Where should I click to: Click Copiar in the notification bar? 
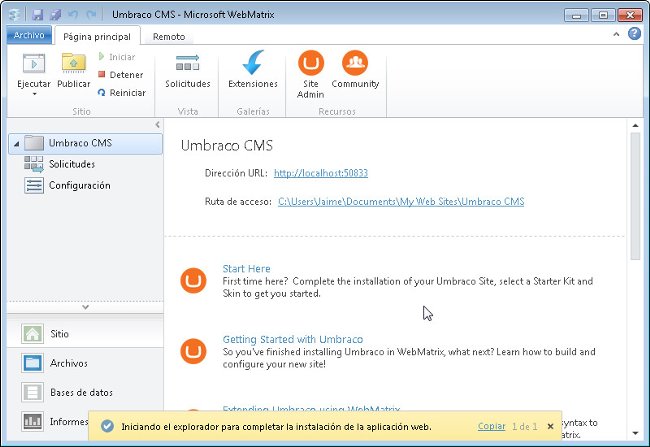coord(491,426)
